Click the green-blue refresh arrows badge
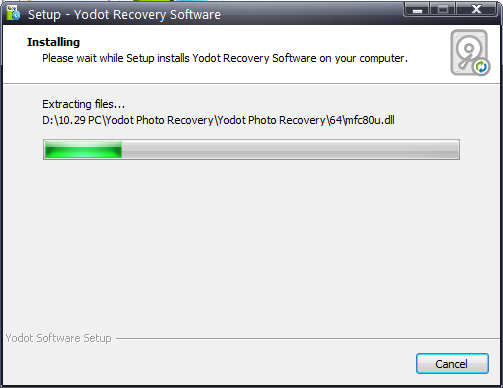Image resolution: width=503 pixels, height=388 pixels. [481, 67]
